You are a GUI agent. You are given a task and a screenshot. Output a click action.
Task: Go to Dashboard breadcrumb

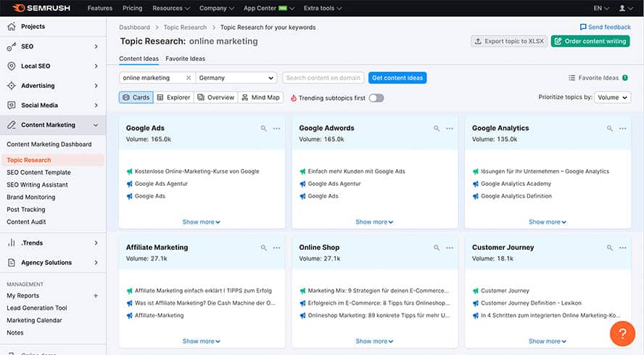tap(134, 27)
